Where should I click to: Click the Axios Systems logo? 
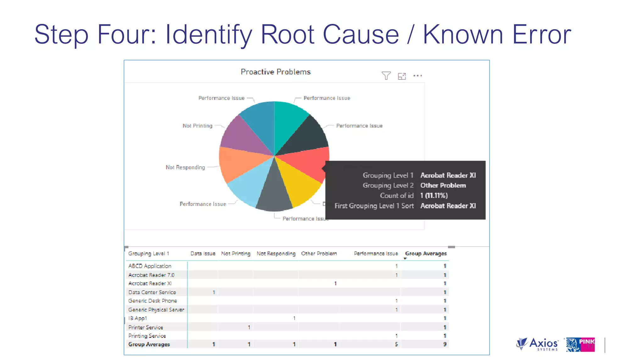click(538, 344)
